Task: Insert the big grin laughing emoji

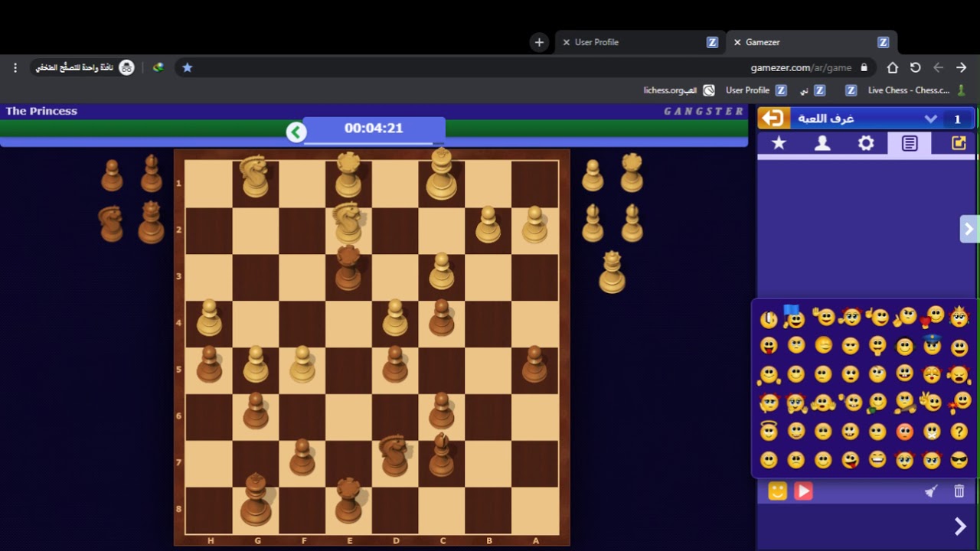Action: [877, 461]
